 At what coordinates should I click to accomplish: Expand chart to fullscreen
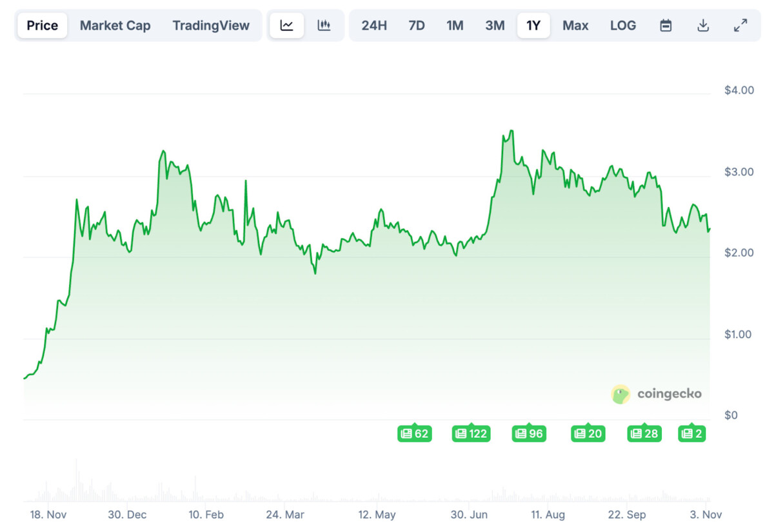[740, 26]
